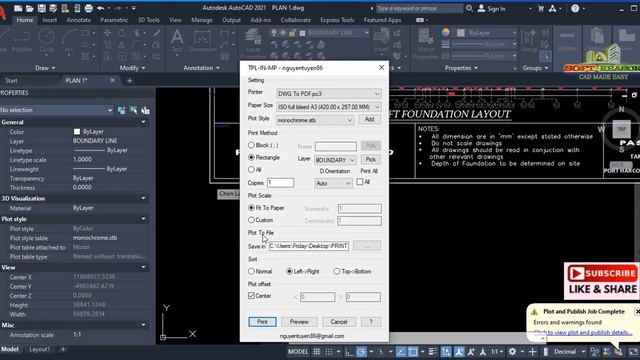Image resolution: width=640 pixels, height=360 pixels.
Task: Toggle object snap in status bar
Action: [413, 351]
